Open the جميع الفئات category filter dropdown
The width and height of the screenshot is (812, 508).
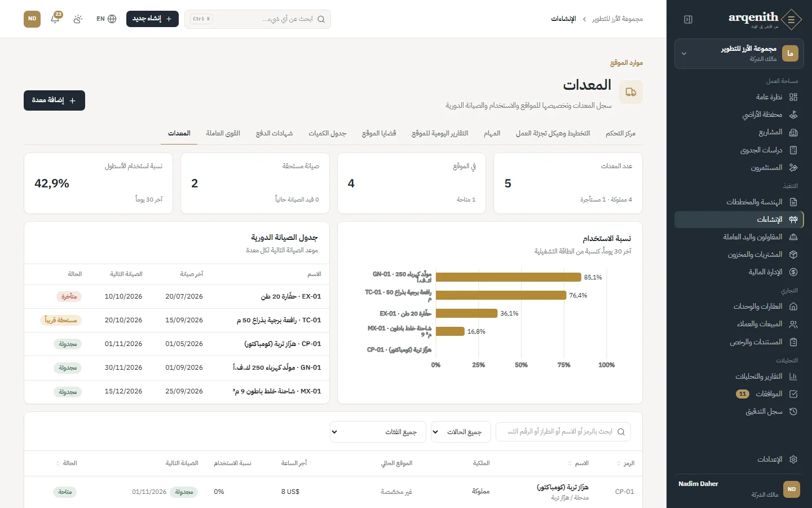point(378,432)
